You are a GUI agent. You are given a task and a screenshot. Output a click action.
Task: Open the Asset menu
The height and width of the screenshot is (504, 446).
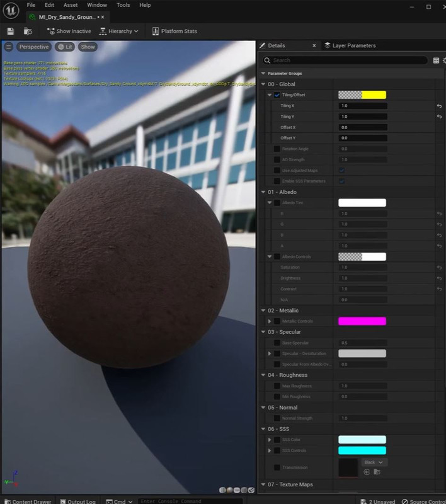(x=71, y=5)
